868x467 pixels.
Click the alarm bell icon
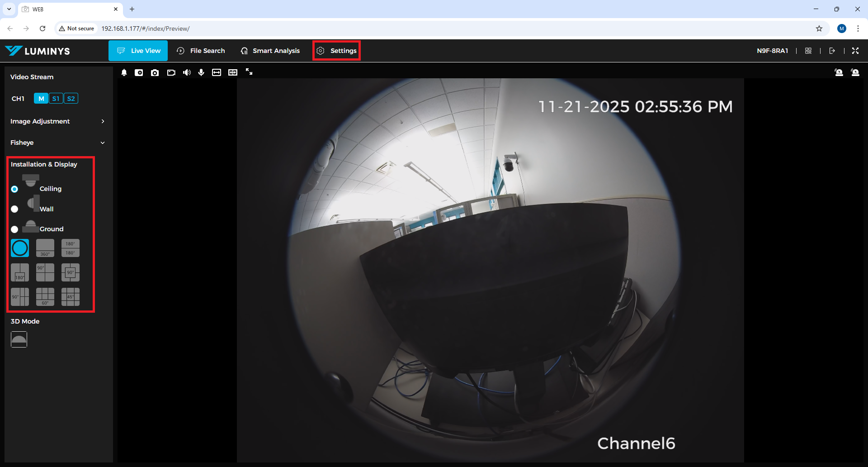(x=124, y=72)
